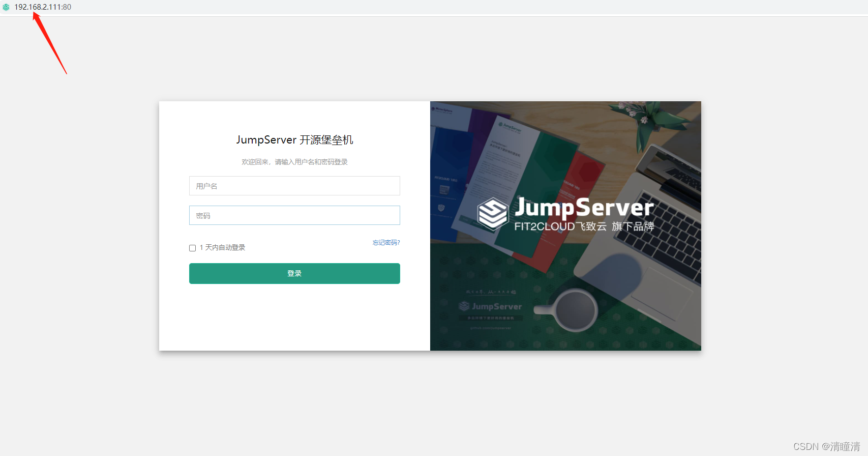Click the green 登录 button
Image resolution: width=868 pixels, height=456 pixels.
294,273
